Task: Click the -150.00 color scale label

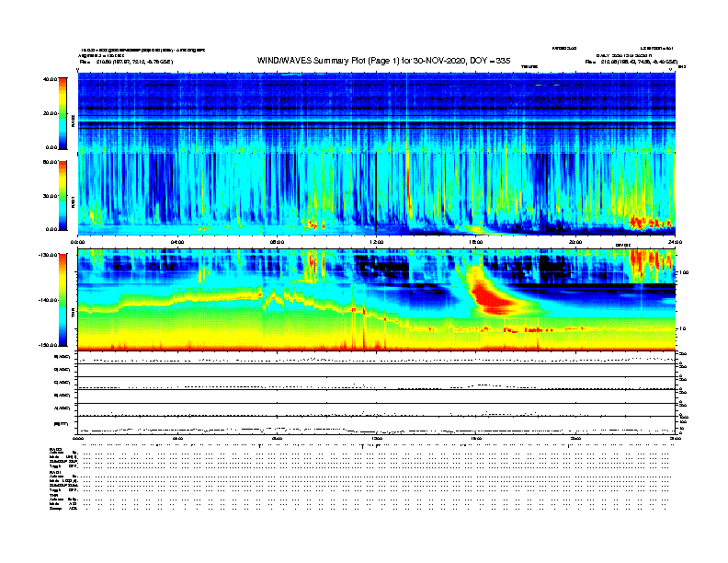Action: pyautogui.click(x=49, y=345)
